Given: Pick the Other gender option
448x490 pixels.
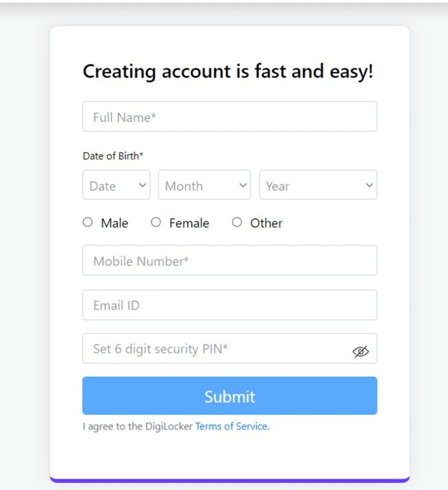Looking at the screenshot, I should (x=237, y=222).
